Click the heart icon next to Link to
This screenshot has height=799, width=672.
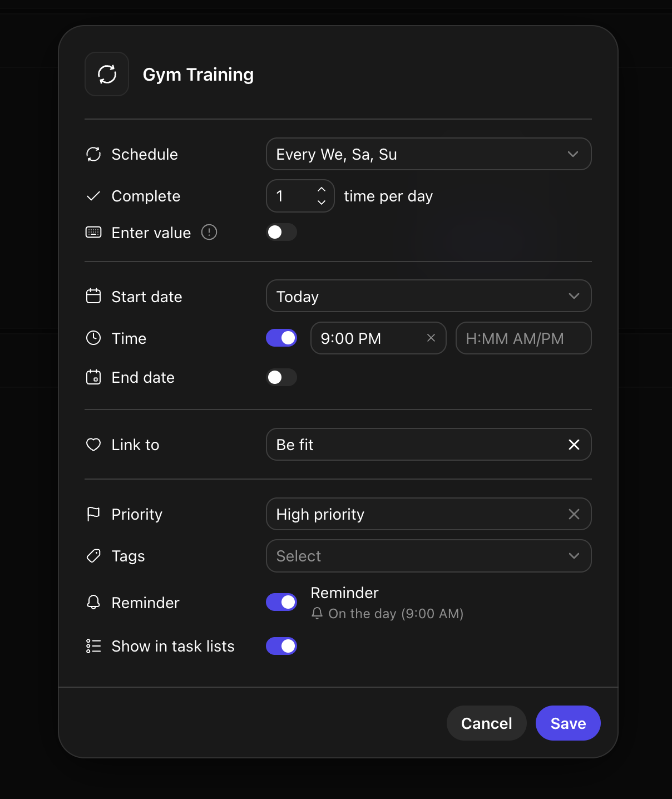click(93, 445)
